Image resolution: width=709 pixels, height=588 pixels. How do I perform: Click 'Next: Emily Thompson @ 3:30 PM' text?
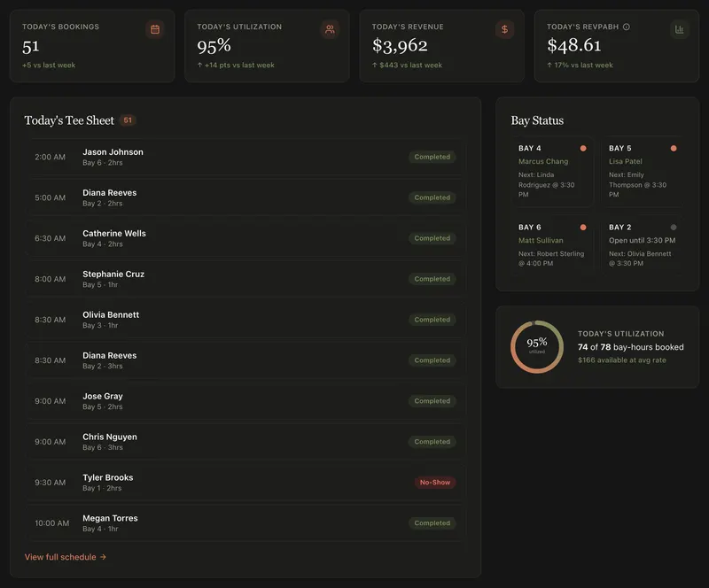[637, 184]
